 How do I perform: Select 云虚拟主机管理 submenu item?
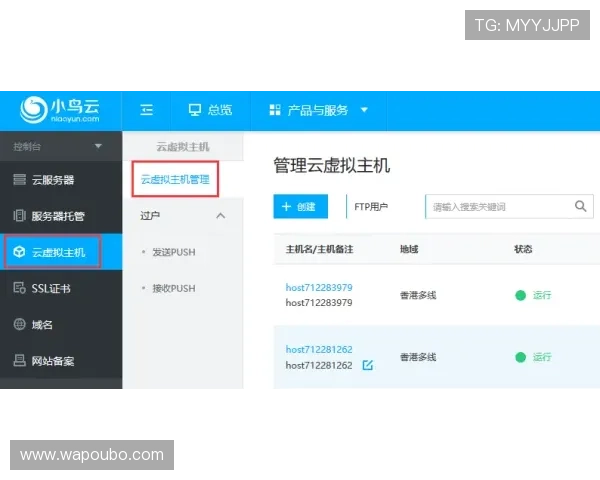tap(175, 179)
